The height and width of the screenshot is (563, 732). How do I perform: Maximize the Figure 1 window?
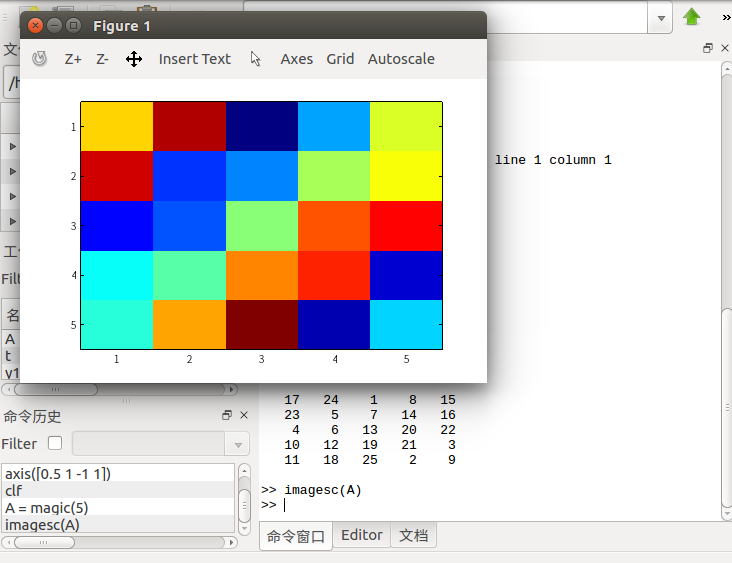tap(73, 25)
